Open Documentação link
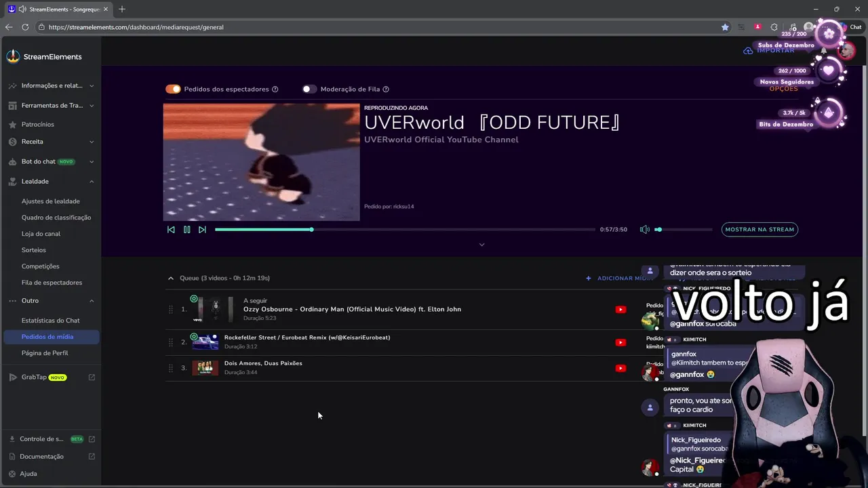The image size is (868, 488). [x=41, y=457]
